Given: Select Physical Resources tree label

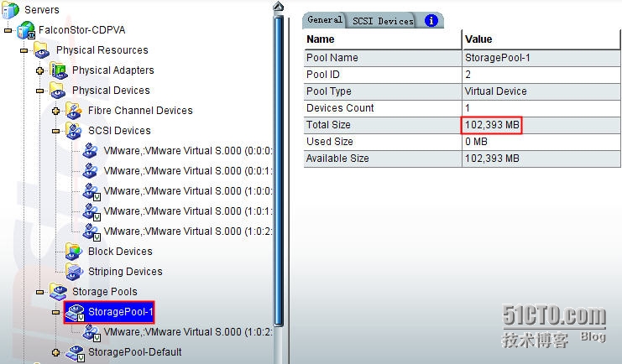Looking at the screenshot, I should [x=102, y=50].
